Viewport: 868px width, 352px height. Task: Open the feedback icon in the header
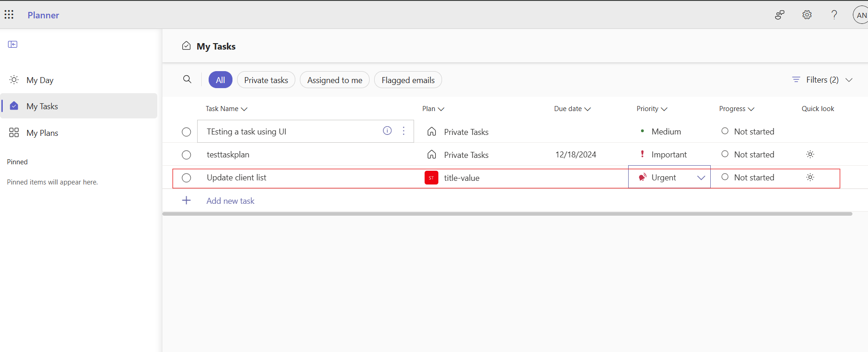click(x=780, y=15)
